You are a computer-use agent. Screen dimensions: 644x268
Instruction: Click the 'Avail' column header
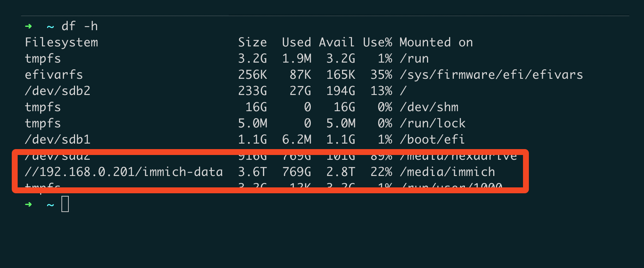(337, 43)
